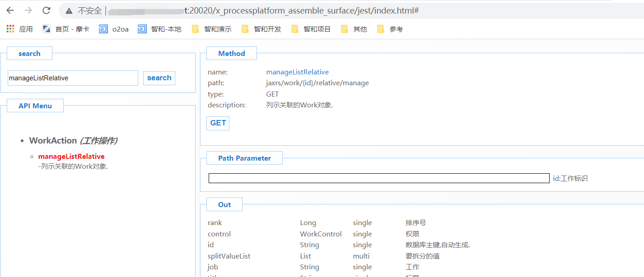Image resolution: width=644 pixels, height=277 pixels.
Task: Click the id:工作标识 parameter label
Action: 570,179
